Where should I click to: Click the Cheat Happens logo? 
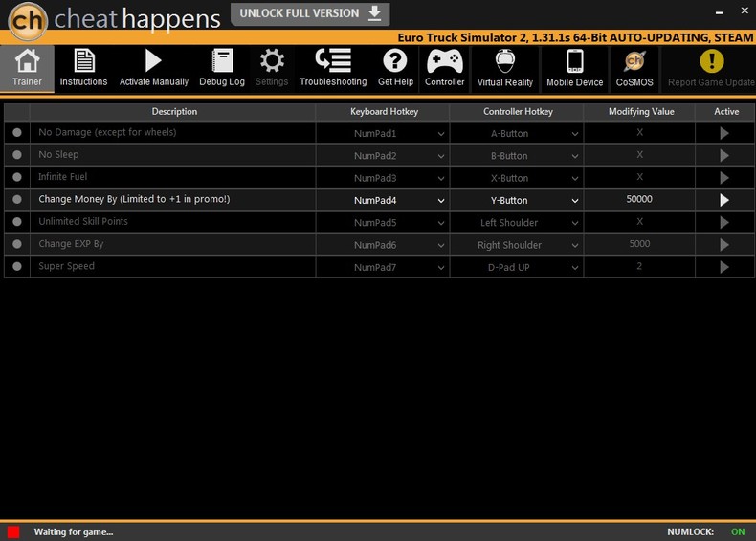click(28, 21)
